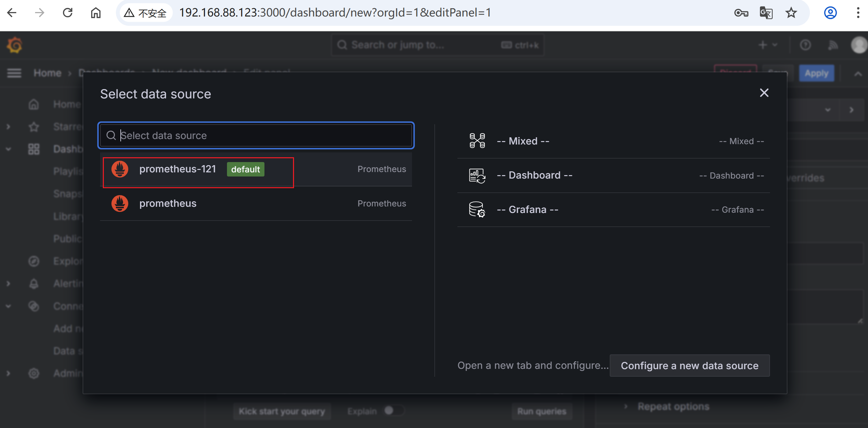Screen dimensions: 868x428
Task: Click the Home breadcrumb link
Action: click(x=47, y=73)
